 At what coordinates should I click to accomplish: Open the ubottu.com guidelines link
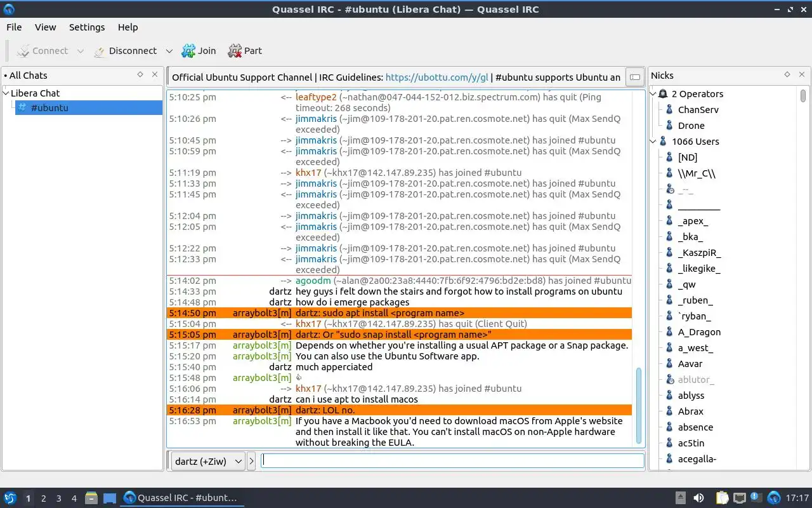point(437,77)
